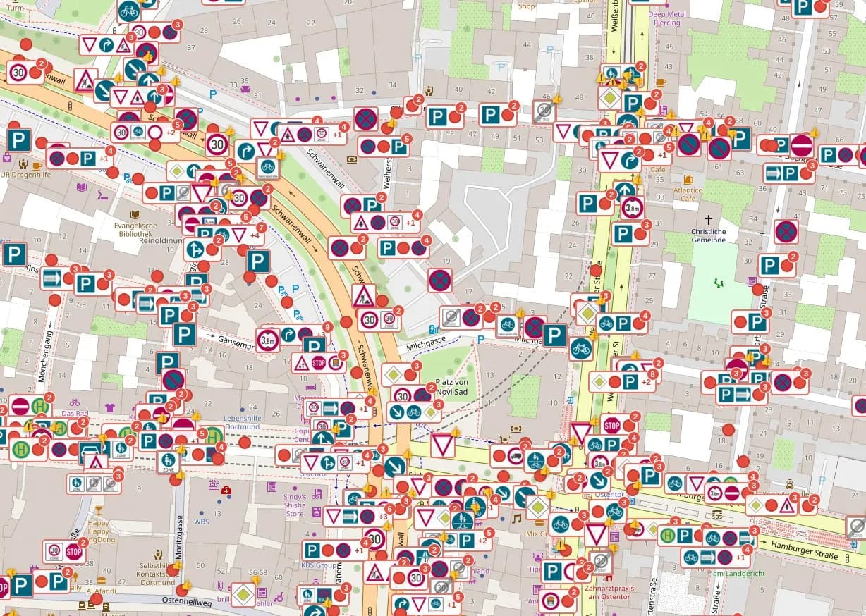Click the WBS label
866x616 pixels.
point(202,522)
